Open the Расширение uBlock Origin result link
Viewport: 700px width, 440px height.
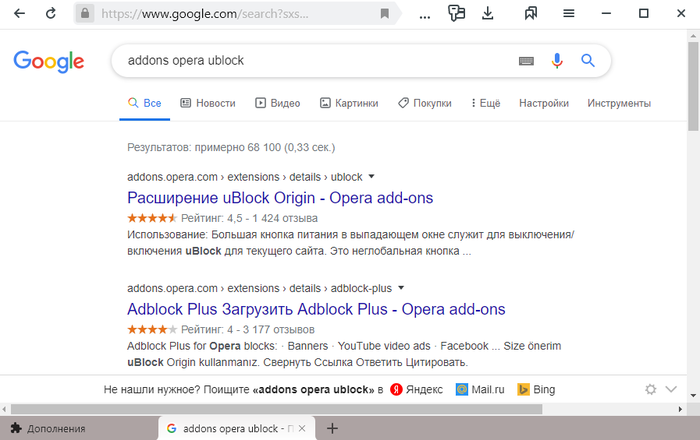(x=280, y=198)
